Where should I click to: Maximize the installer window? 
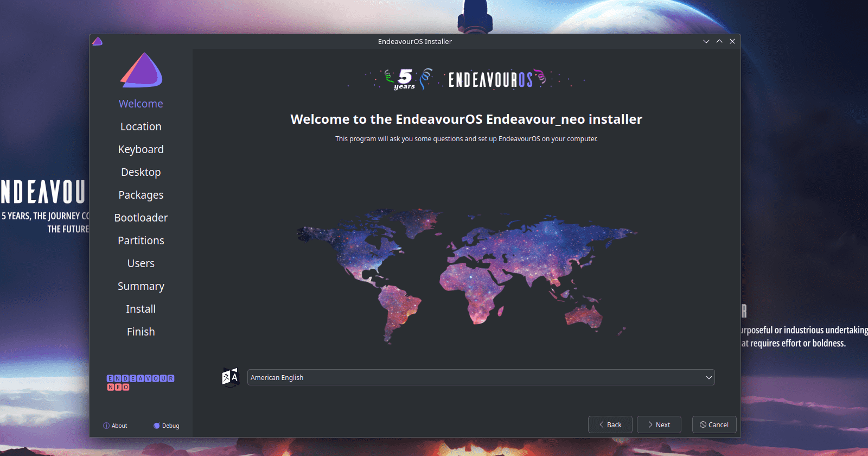pos(719,41)
